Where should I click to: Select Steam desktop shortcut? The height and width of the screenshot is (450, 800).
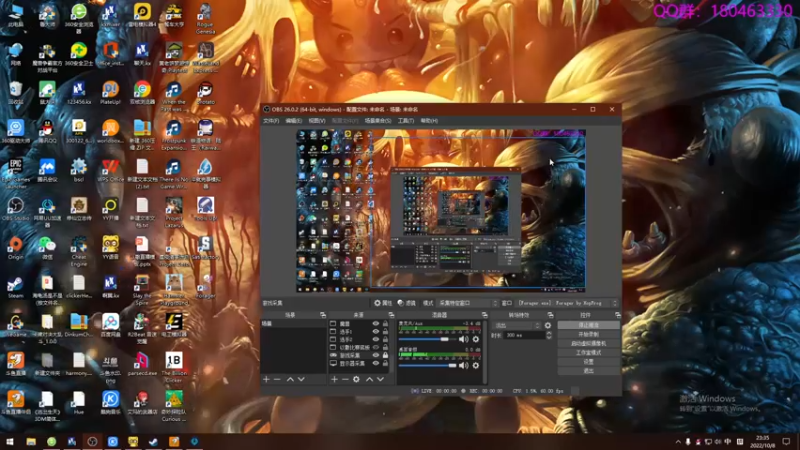15,287
